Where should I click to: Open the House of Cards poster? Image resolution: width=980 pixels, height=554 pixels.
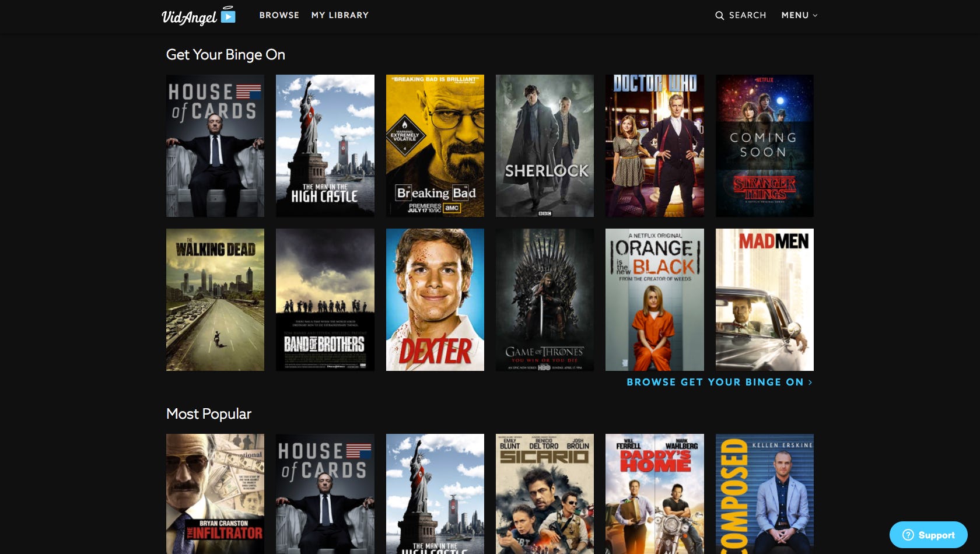[215, 146]
